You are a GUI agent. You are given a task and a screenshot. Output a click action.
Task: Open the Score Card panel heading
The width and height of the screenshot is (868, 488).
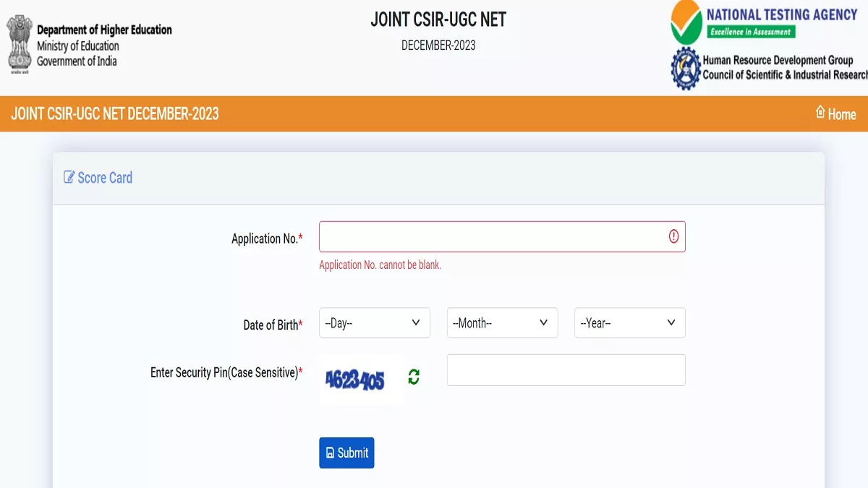[x=105, y=178]
